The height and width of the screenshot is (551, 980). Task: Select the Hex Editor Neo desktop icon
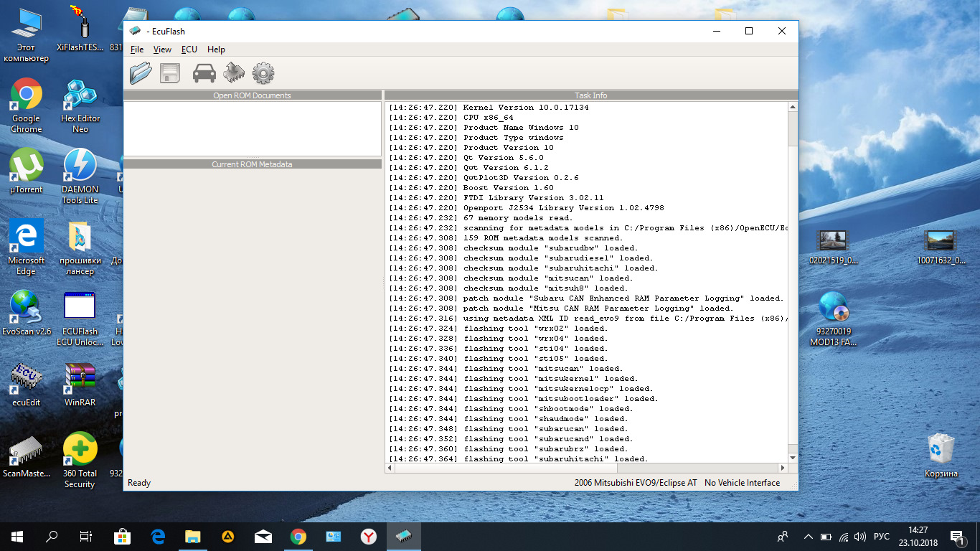80,106
